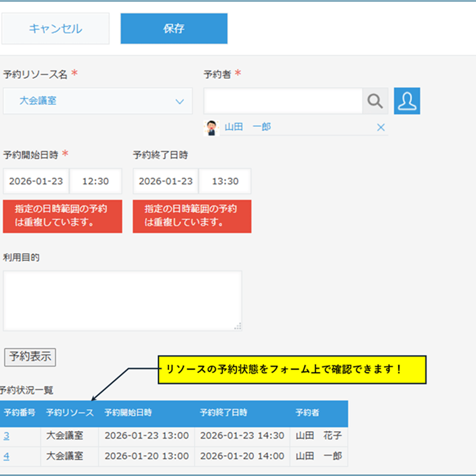This screenshot has width=476, height=476.
Task: Select cell 2026-01-20 14:00 in table
Action: coord(242,456)
